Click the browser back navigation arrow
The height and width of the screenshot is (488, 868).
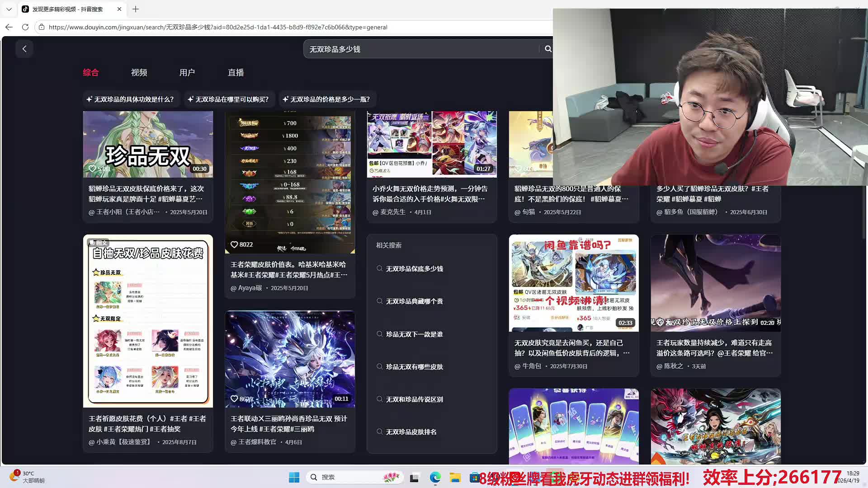pyautogui.click(x=9, y=27)
